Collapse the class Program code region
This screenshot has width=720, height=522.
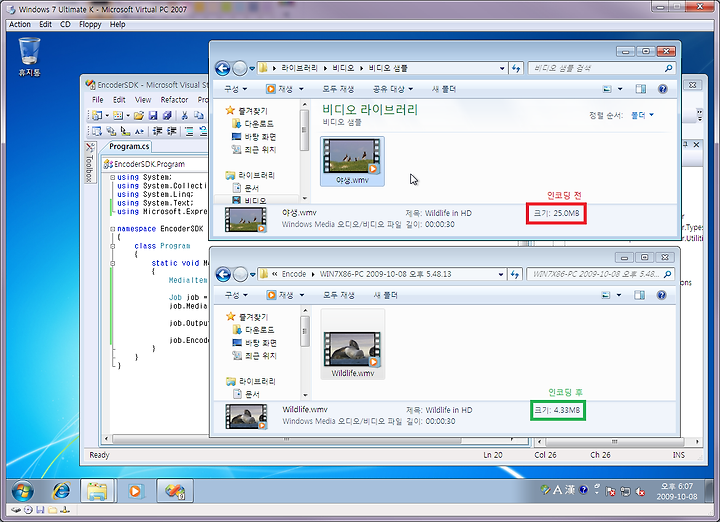pyautogui.click(x=112, y=246)
